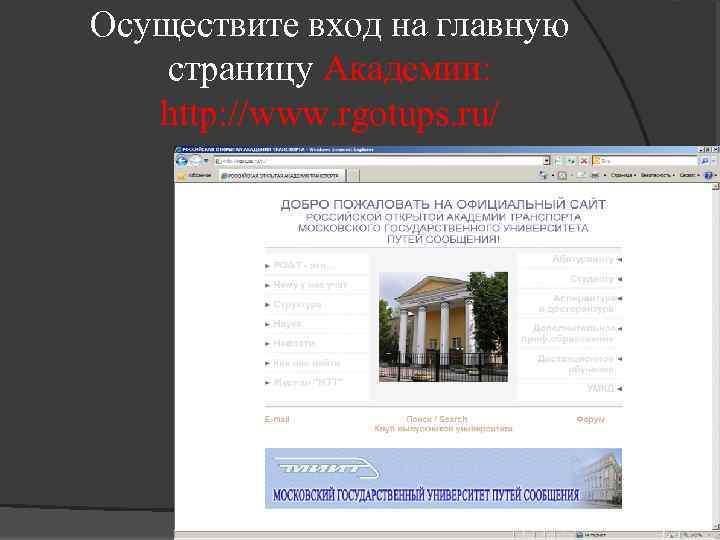The height and width of the screenshot is (540, 720).
Task: Open the Журнал "НТТ" link
Action: pyautogui.click(x=308, y=382)
